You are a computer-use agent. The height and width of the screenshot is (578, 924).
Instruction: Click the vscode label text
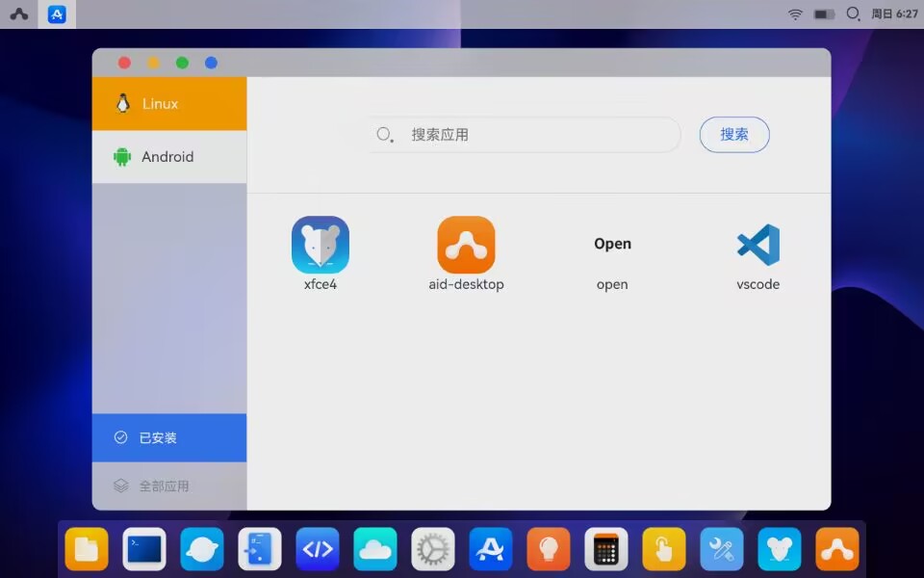click(758, 284)
